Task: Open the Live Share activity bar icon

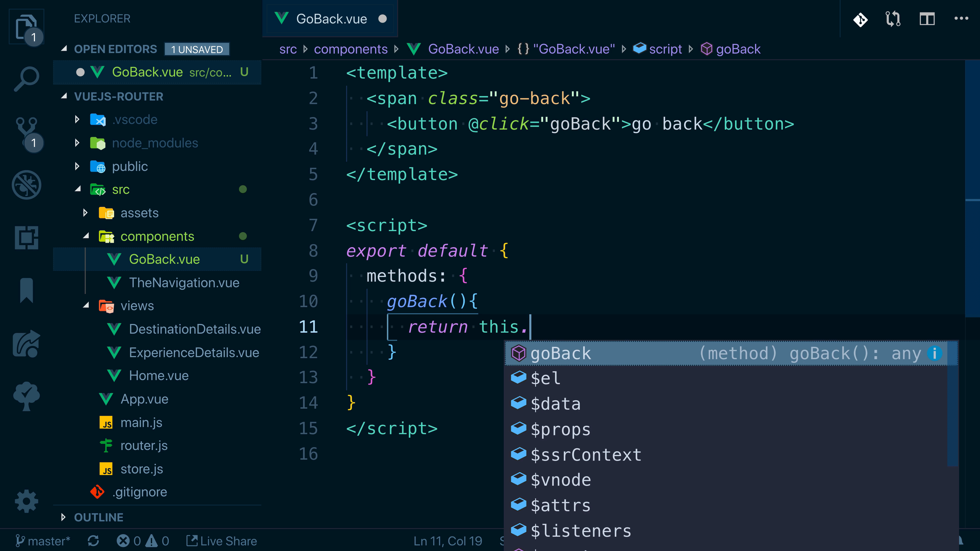Action: [26, 343]
